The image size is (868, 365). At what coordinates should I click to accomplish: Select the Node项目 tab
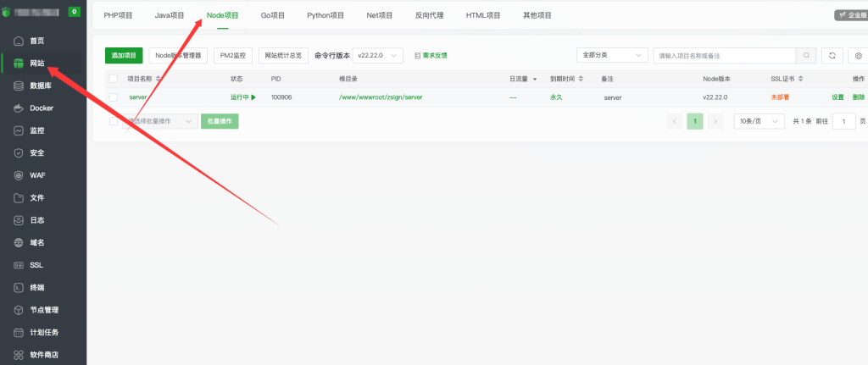tap(223, 15)
